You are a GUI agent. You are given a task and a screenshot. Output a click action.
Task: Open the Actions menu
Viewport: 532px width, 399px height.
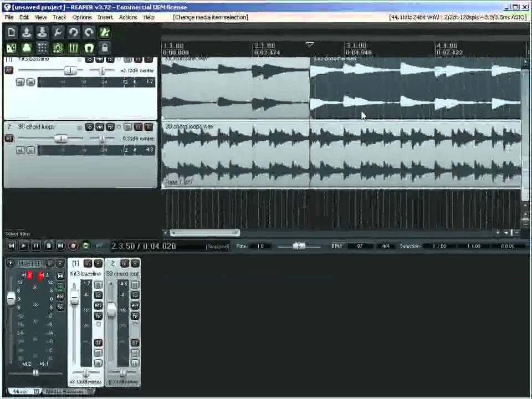(128, 17)
